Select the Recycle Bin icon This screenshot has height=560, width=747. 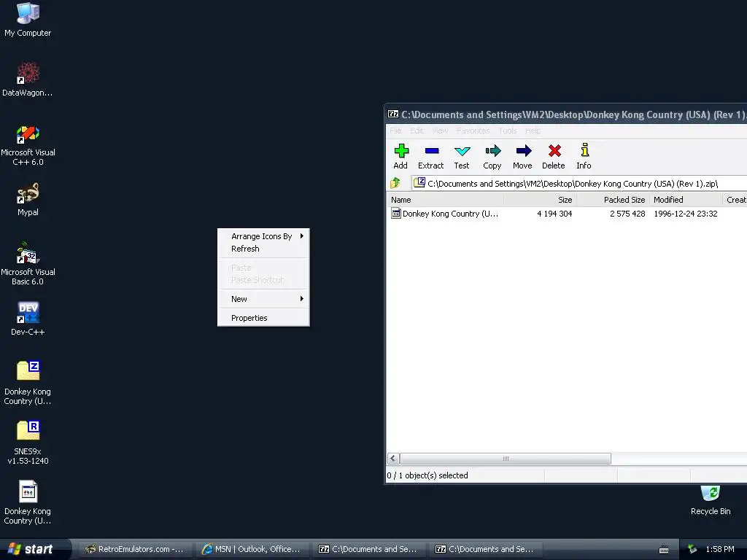coord(711,500)
